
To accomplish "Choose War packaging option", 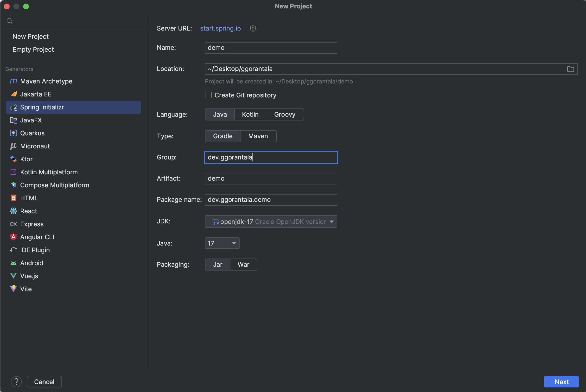I will pos(243,265).
